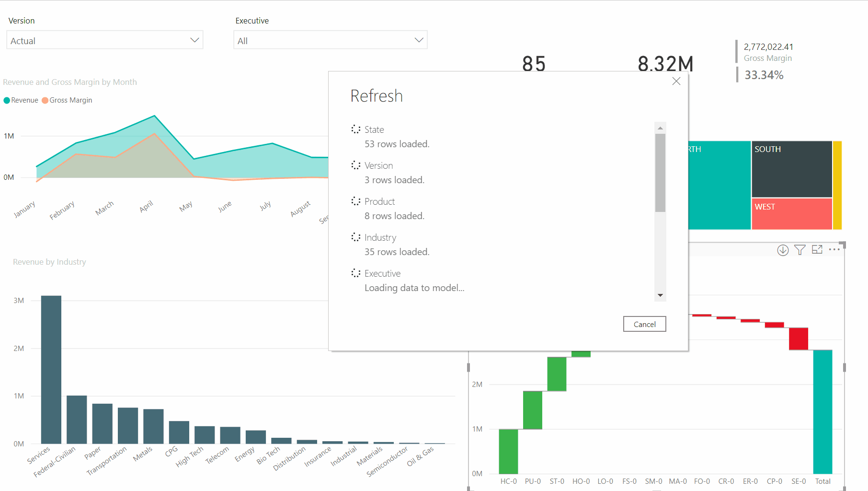Click the green HC-0 bar in waterfall chart

click(x=508, y=451)
